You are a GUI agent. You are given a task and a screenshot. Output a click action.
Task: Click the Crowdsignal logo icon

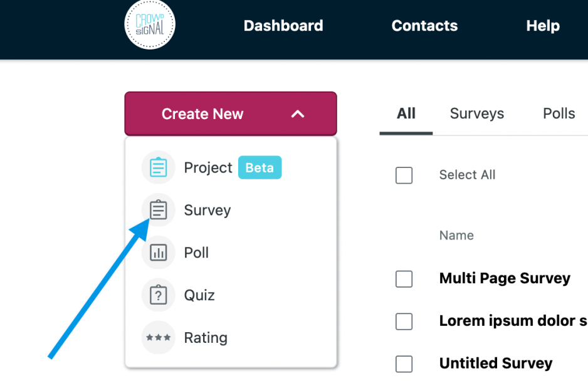pos(150,25)
